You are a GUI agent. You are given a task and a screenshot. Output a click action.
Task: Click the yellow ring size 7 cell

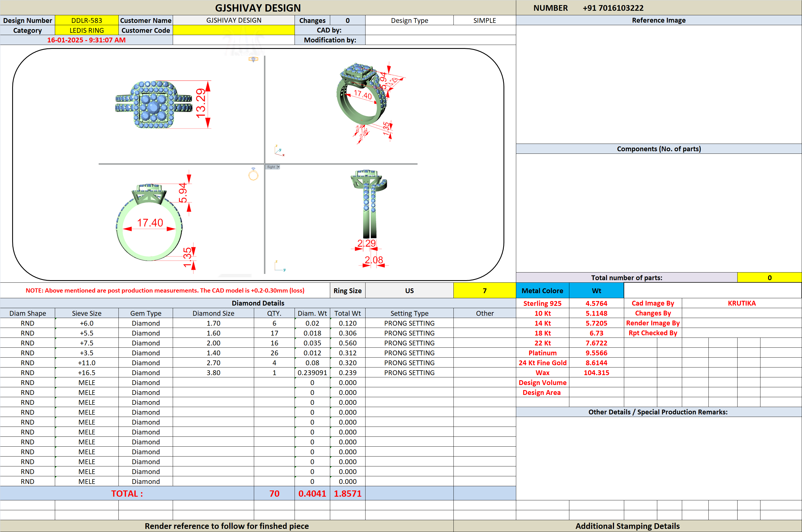click(x=484, y=291)
